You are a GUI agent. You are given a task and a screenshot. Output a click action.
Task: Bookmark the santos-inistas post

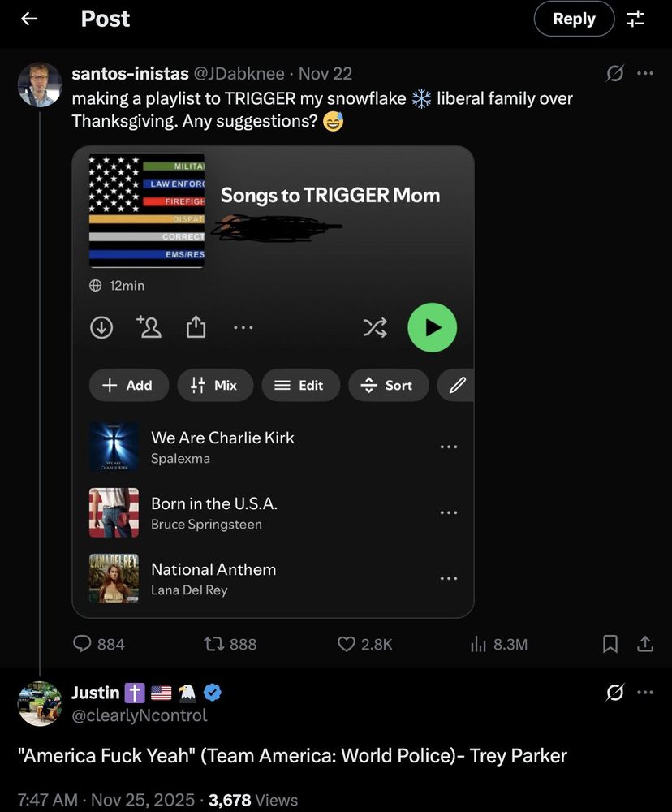pyautogui.click(x=610, y=644)
